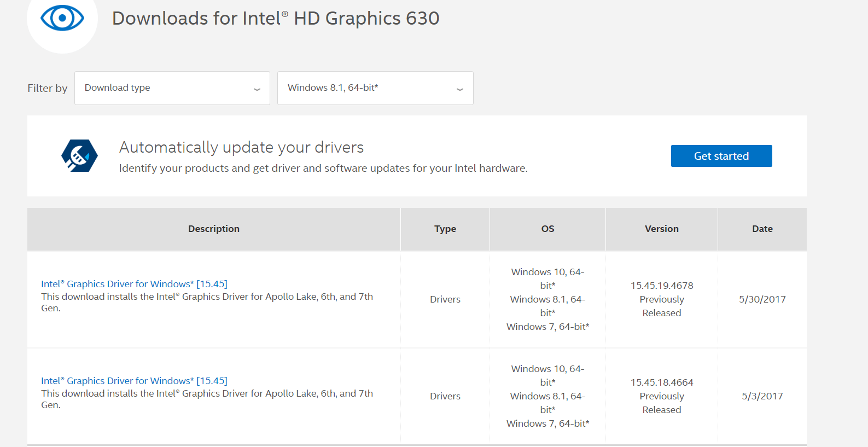Open the Download type filter dropdown
Screen dimensions: 868x447
tap(172, 88)
